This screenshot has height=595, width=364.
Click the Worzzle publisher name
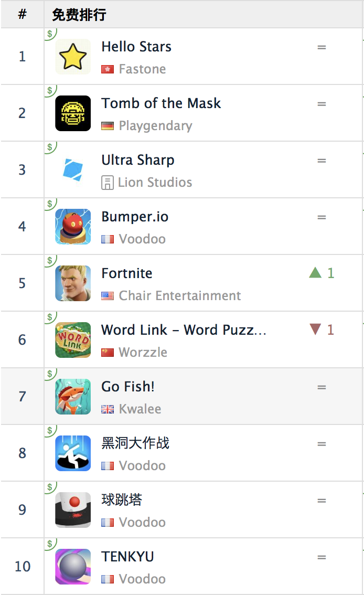[143, 352]
